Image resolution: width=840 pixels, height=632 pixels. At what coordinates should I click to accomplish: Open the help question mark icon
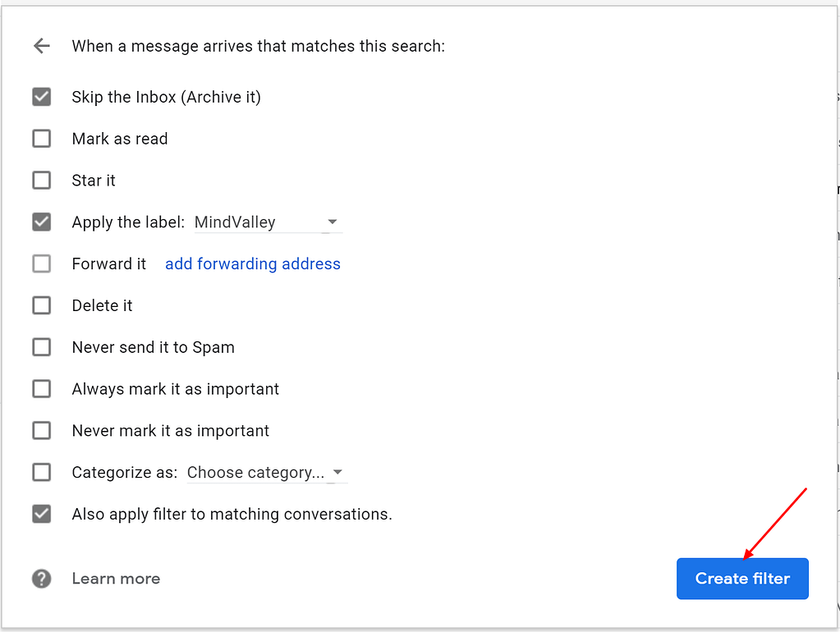[42, 579]
